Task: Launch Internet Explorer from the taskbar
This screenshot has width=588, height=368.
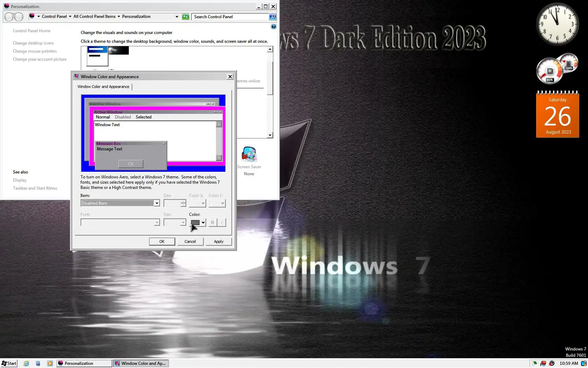Action: pyautogui.click(x=26, y=363)
